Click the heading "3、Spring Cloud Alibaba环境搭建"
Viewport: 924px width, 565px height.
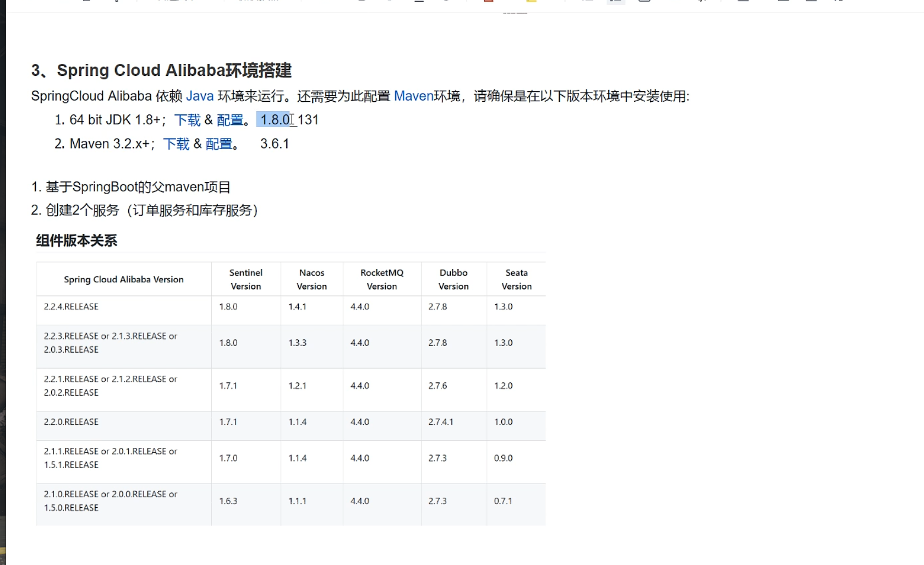(161, 70)
